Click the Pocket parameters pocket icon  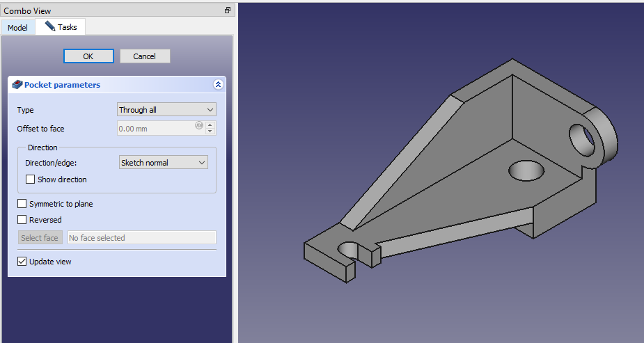[17, 85]
